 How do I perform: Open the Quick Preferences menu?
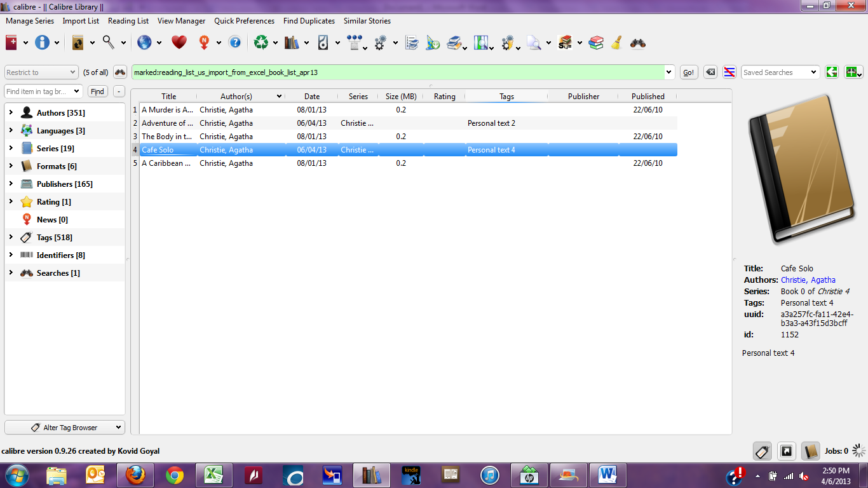[244, 21]
